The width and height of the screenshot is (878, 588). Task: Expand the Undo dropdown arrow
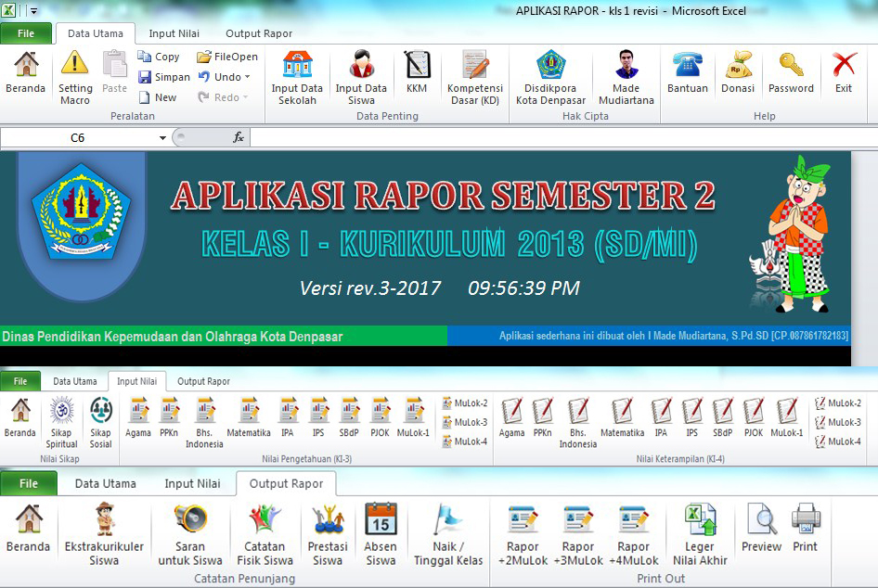247,77
